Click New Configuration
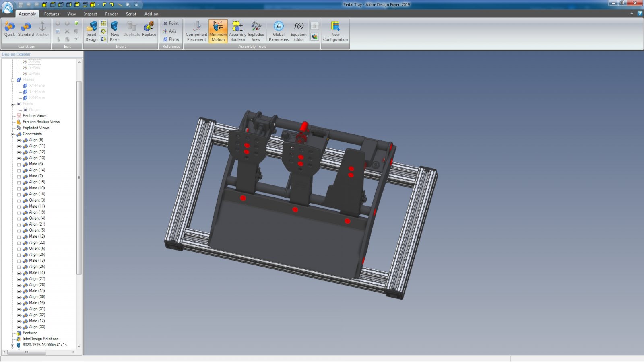644x362 pixels. pyautogui.click(x=335, y=31)
